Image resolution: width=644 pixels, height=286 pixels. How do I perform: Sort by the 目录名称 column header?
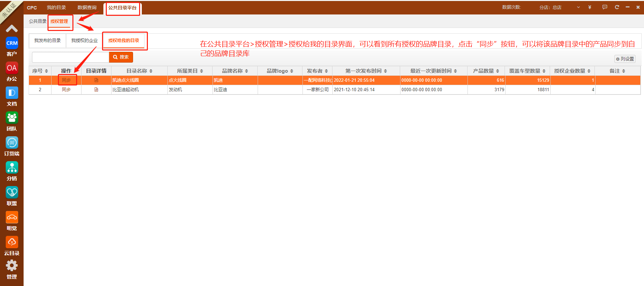point(139,71)
